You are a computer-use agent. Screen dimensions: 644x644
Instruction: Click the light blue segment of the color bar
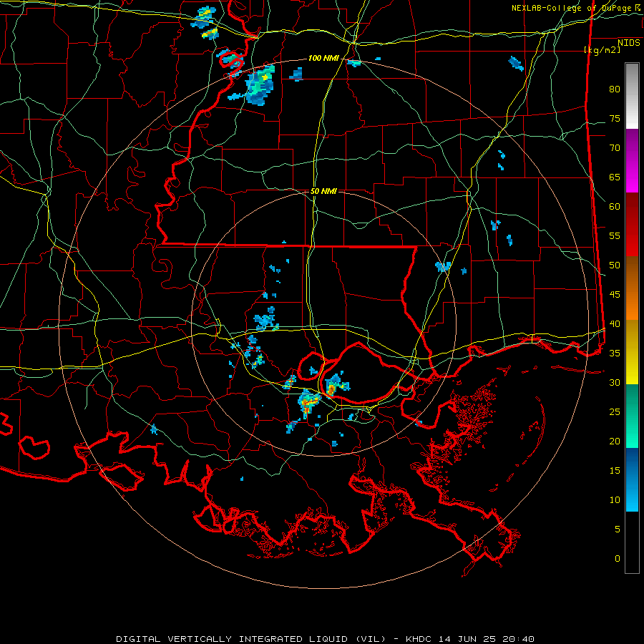(632, 479)
